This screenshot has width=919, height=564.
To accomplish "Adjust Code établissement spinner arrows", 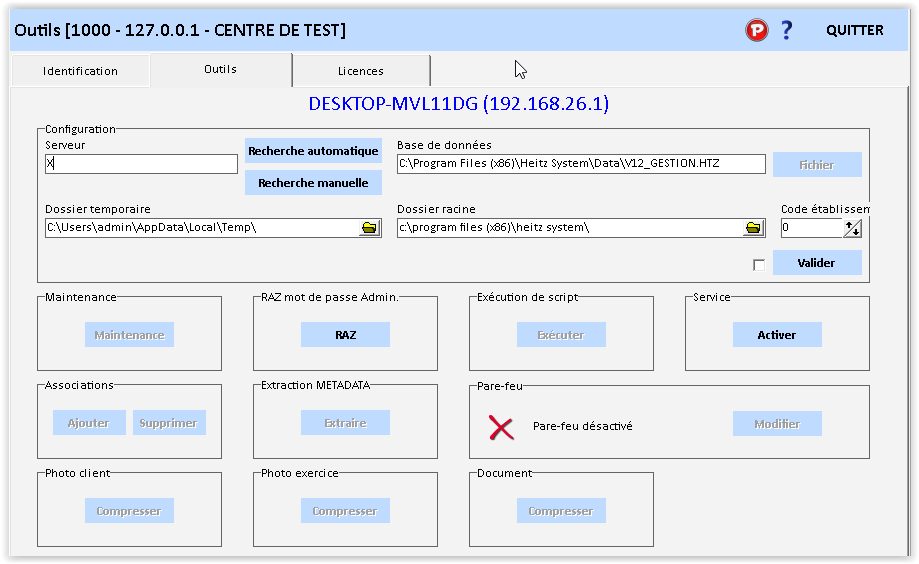I will [852, 228].
